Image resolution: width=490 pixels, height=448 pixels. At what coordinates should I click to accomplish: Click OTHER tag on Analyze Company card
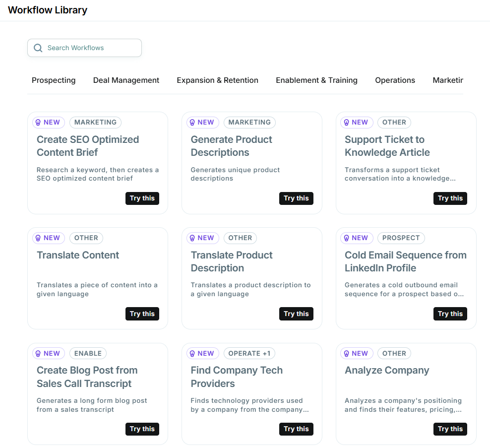coord(394,353)
